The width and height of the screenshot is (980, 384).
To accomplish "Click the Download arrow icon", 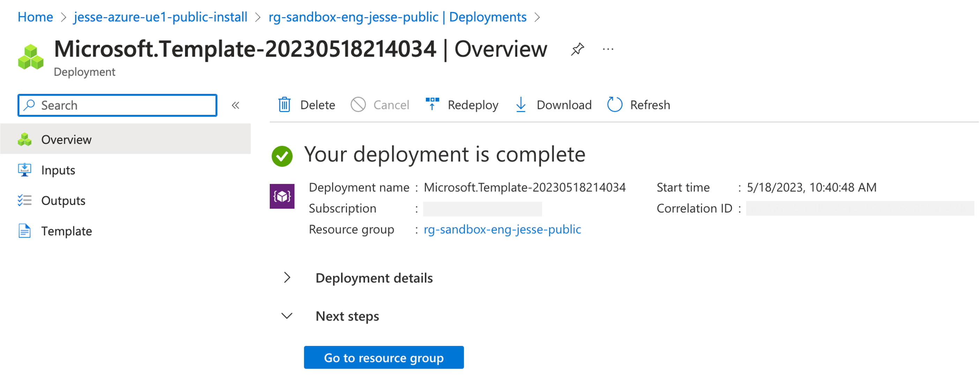I will tap(521, 105).
